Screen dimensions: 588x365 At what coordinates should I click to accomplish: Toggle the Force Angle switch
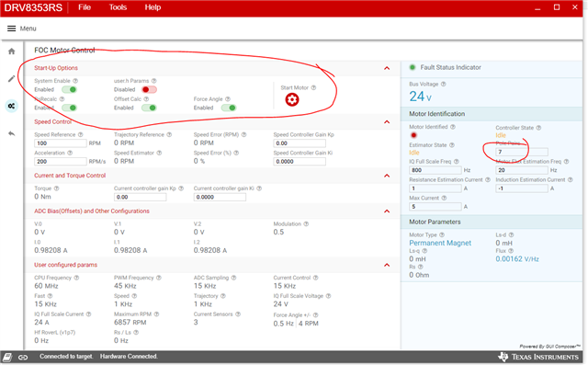click(229, 108)
